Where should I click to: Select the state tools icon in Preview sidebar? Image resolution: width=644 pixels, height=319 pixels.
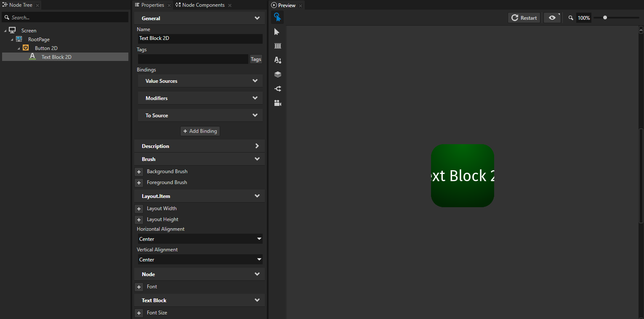[x=277, y=89]
